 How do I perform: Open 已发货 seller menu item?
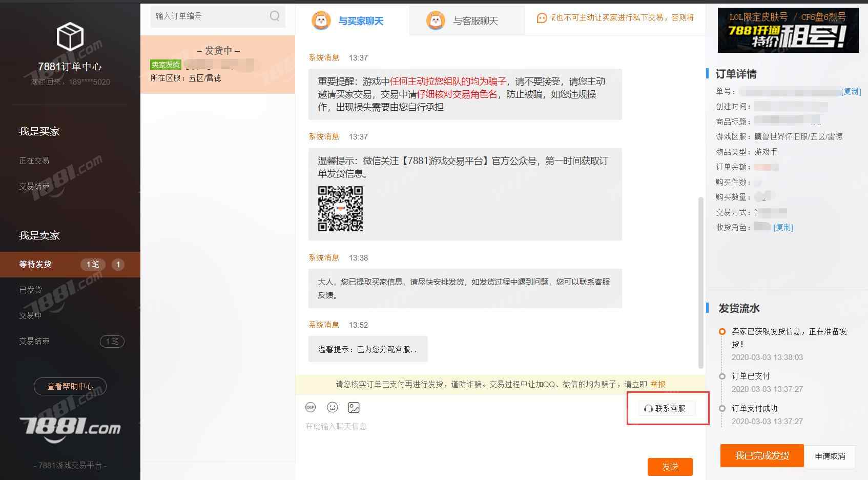(31, 290)
